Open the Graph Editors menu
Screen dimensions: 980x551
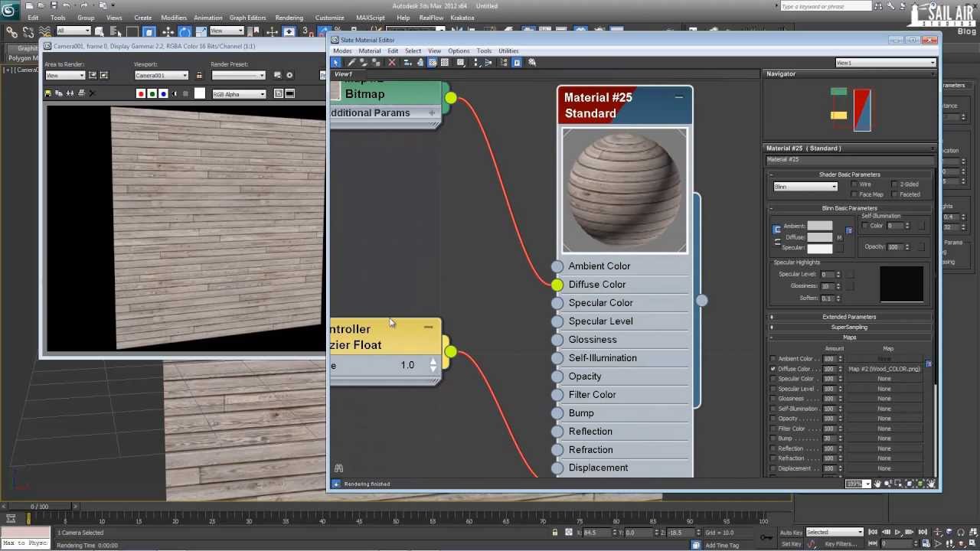point(247,18)
